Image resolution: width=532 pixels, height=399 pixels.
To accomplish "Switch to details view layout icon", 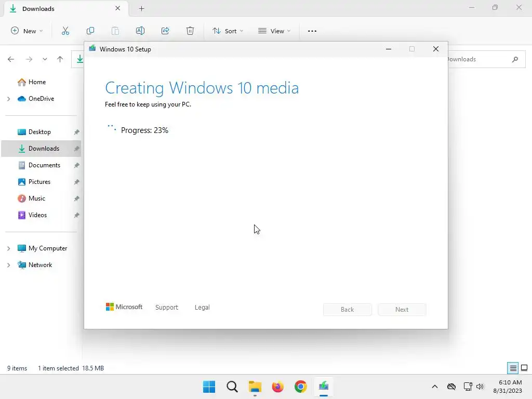I will [513, 368].
